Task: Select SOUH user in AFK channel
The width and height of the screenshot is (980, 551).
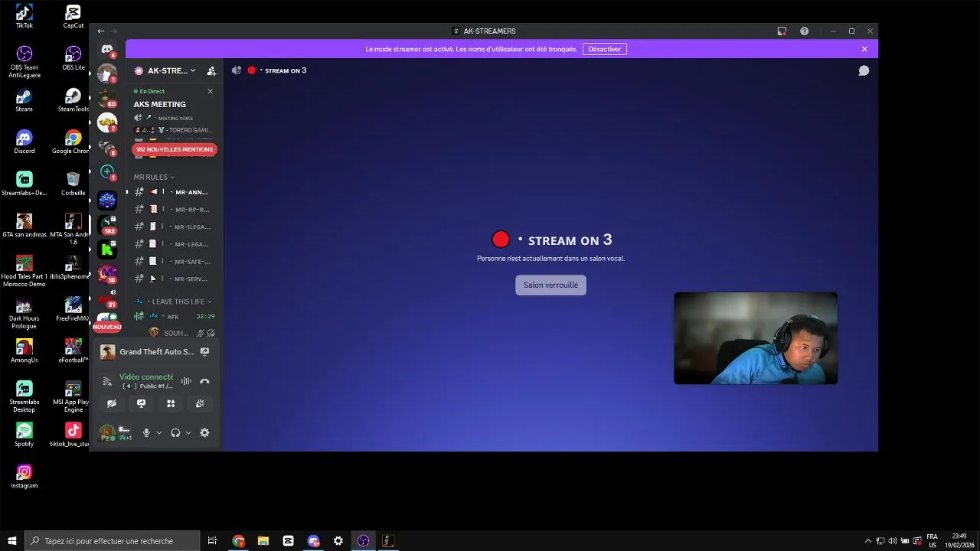Action: click(x=181, y=333)
